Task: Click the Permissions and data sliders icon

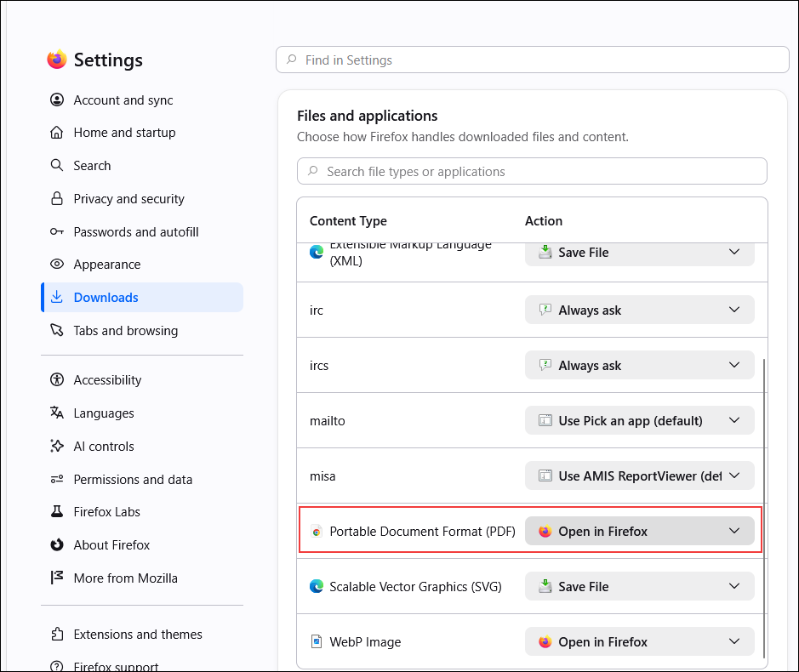Action: [x=57, y=479]
